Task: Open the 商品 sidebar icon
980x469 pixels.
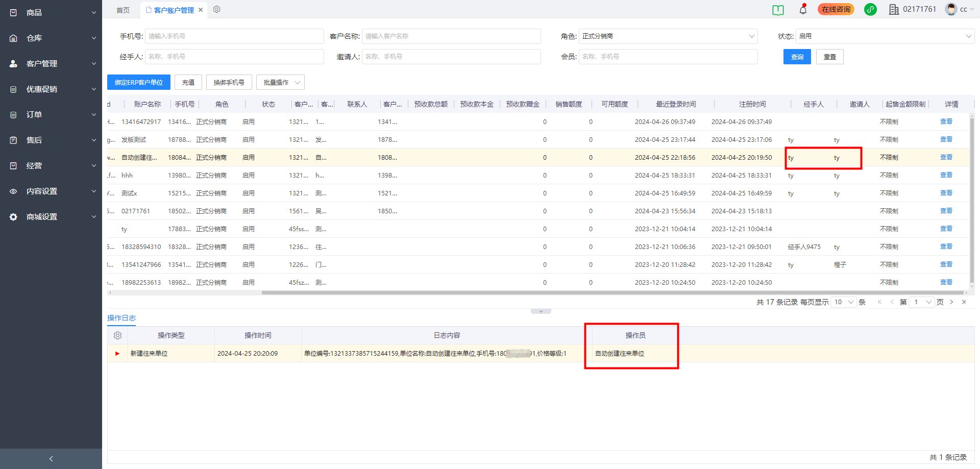Action: coord(13,12)
